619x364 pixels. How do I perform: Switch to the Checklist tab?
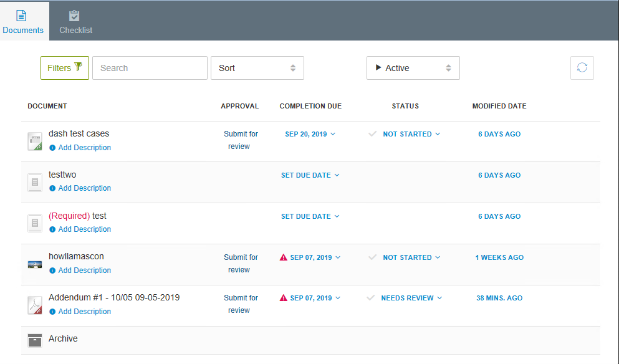point(75,21)
